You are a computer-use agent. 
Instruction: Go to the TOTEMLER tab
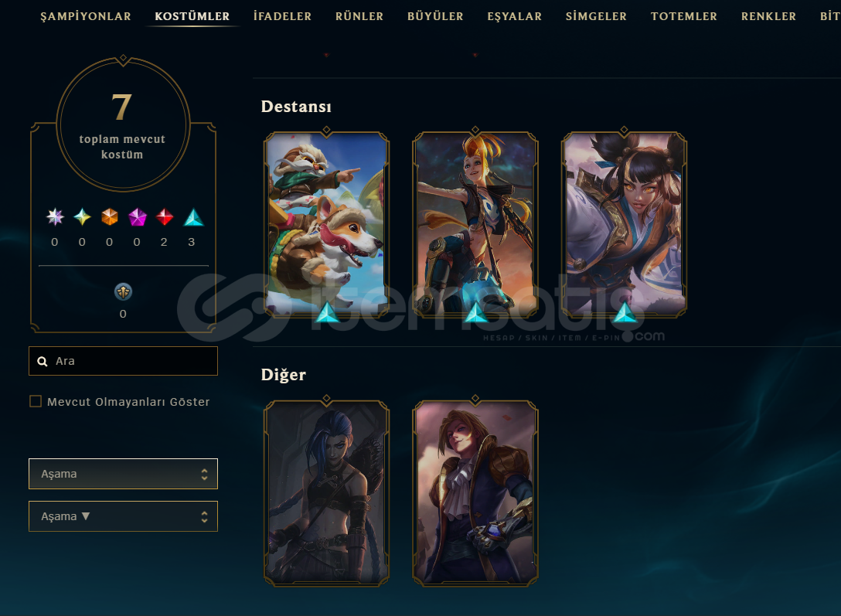tap(684, 17)
